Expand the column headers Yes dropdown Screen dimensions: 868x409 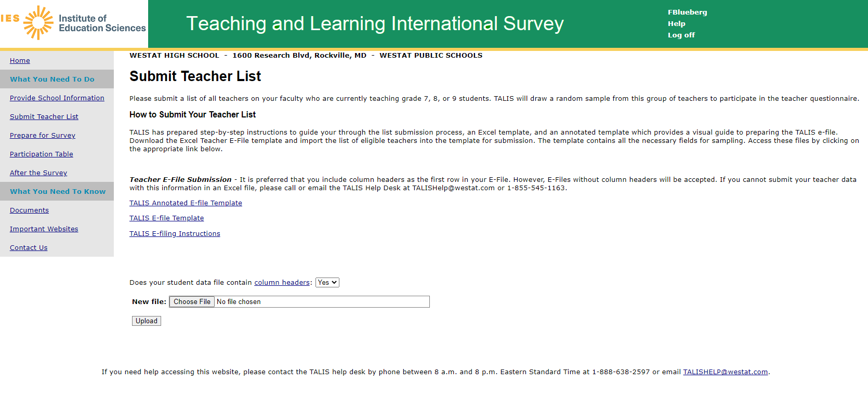(327, 283)
